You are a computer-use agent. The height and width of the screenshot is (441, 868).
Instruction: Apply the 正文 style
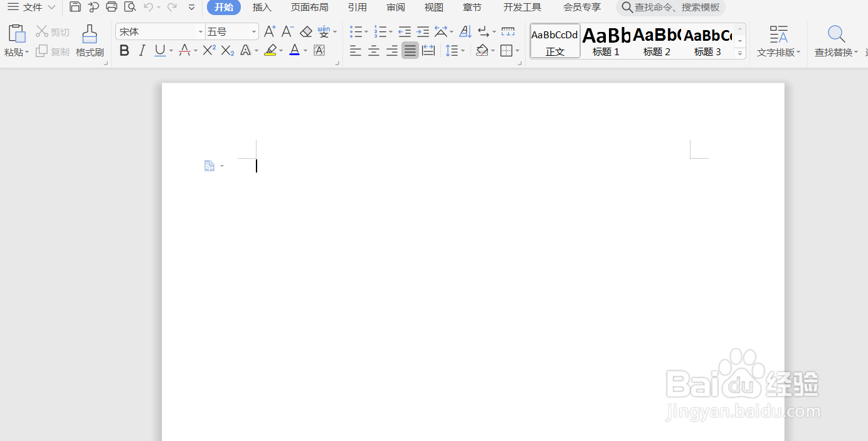(x=555, y=41)
